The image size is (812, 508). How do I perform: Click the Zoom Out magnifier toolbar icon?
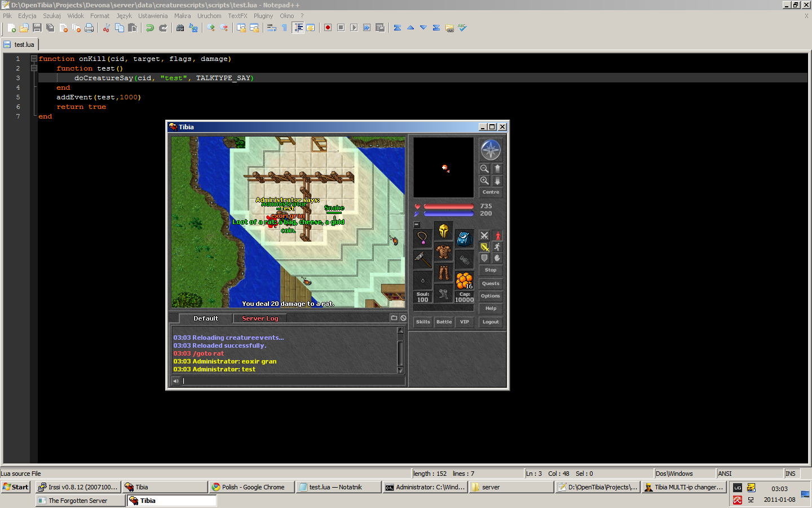[224, 28]
